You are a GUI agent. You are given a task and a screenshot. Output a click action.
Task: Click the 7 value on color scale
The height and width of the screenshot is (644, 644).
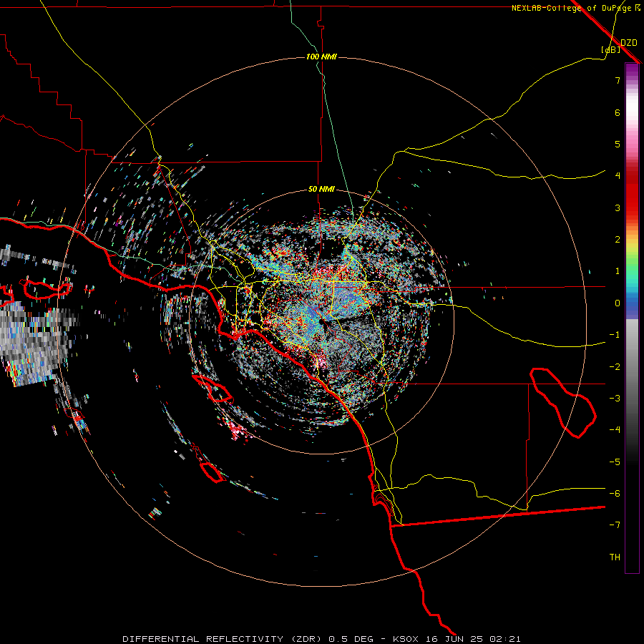(x=618, y=80)
